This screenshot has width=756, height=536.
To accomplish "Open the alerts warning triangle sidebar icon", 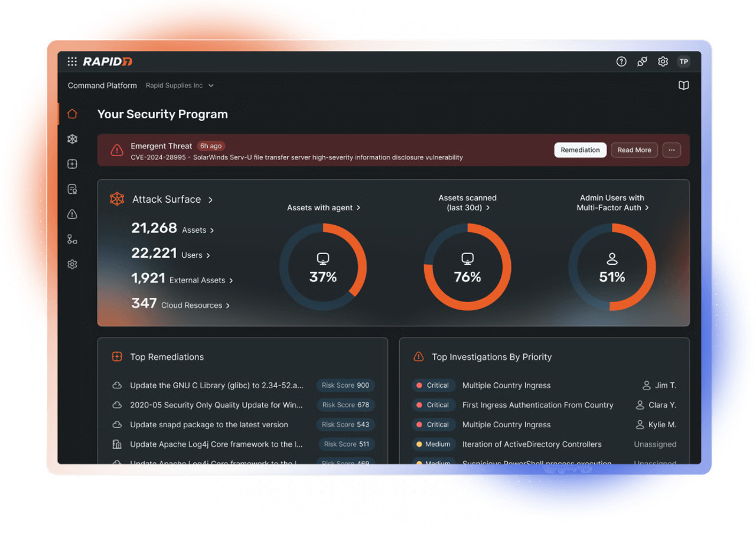I will (72, 214).
